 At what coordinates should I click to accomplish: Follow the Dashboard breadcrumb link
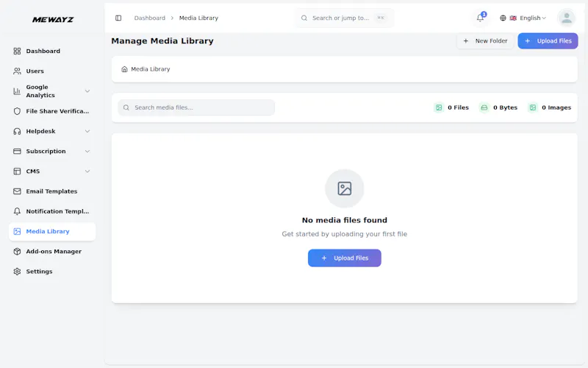click(x=150, y=18)
